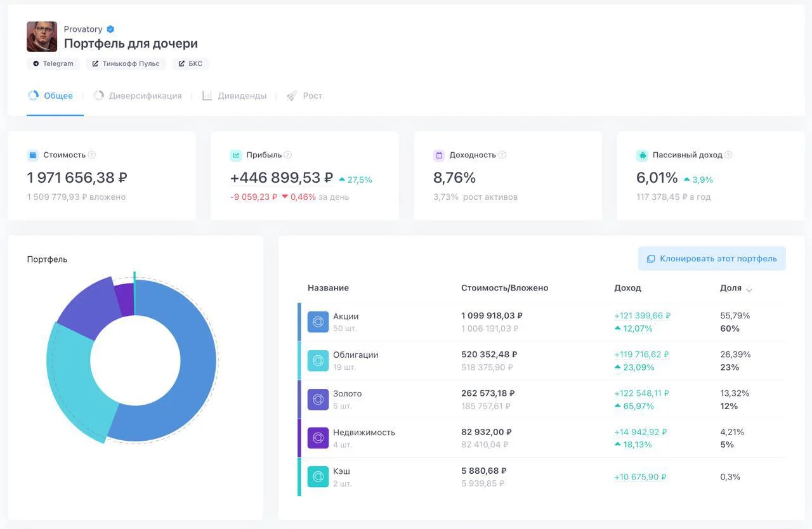Screen dimensions: 812x529
Task: Switch to the Рост tab
Action: pos(304,96)
